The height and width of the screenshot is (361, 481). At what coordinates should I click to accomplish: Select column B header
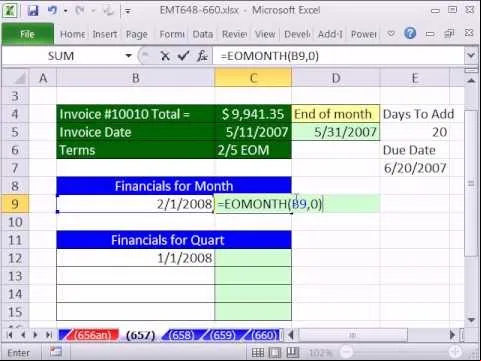[x=136, y=78]
